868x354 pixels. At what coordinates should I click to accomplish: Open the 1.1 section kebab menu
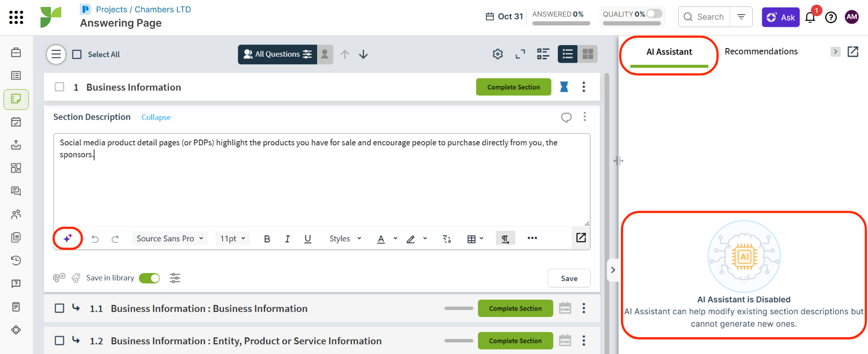pos(584,308)
